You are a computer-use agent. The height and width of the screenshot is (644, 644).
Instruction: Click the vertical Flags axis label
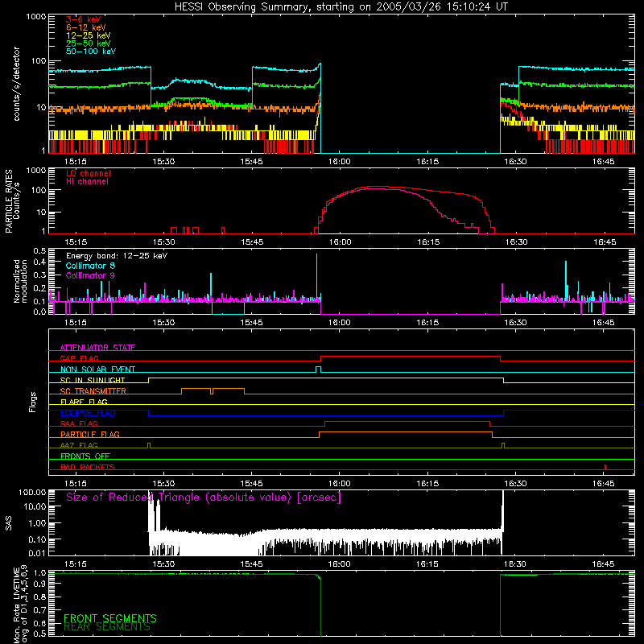tap(33, 402)
